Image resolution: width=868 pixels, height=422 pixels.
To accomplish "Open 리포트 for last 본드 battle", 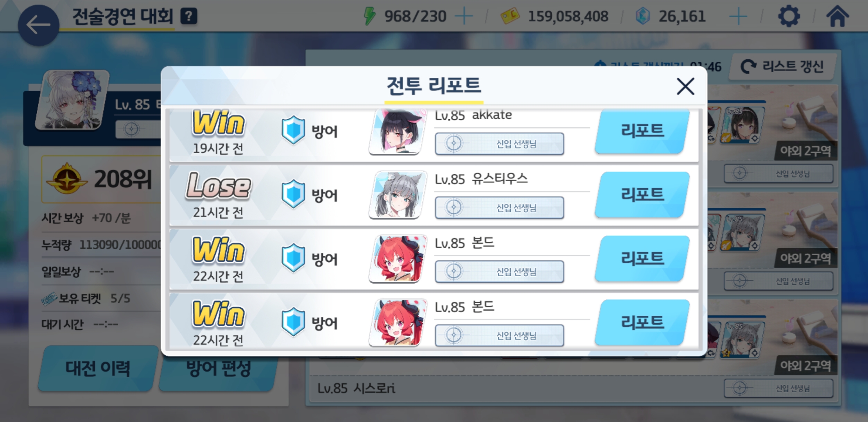I will click(x=642, y=322).
